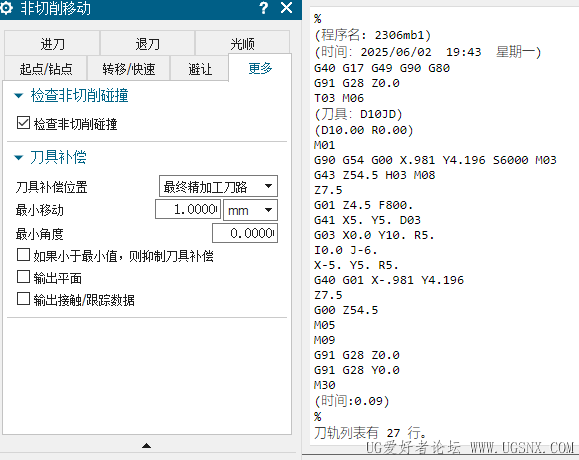Close the 非切削移动 dialog
This screenshot has height=460, width=579.
(286, 8)
